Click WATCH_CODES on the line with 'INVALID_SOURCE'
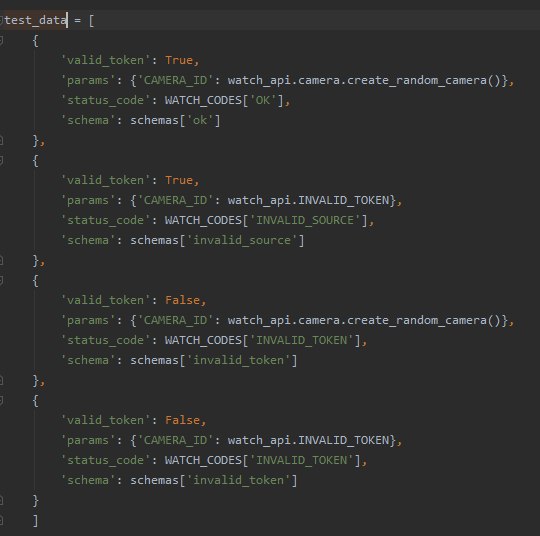The height and width of the screenshot is (536, 540). [x=203, y=220]
